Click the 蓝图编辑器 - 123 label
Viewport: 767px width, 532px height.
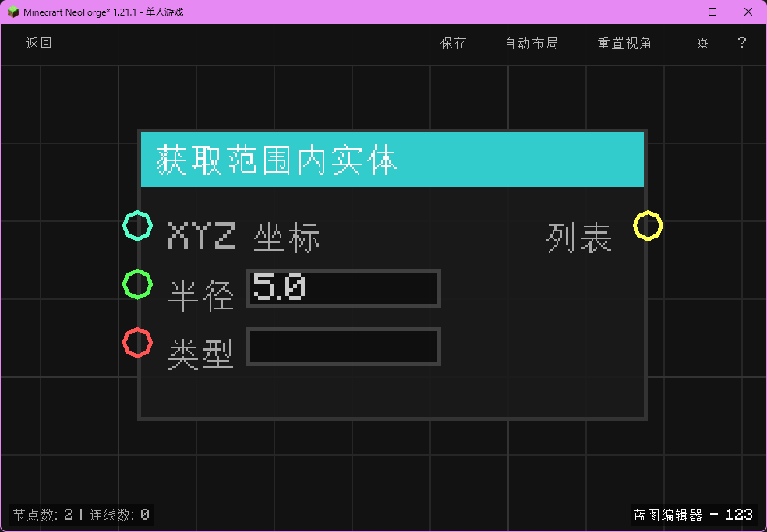pyautogui.click(x=693, y=515)
